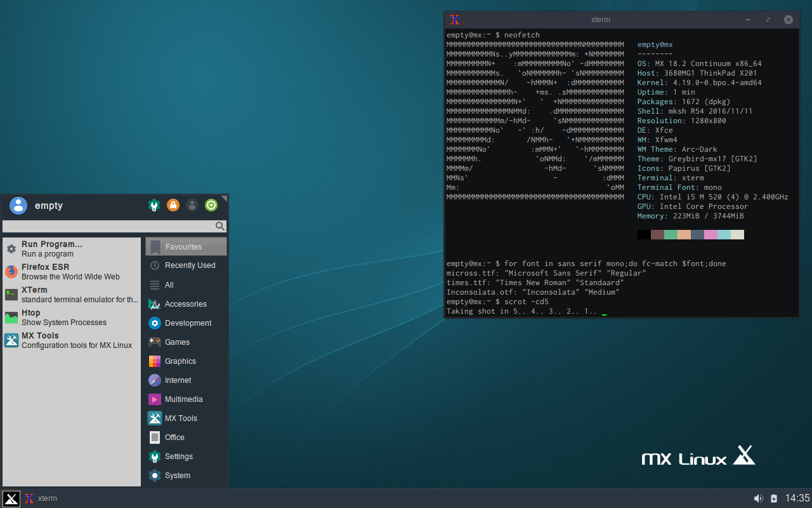The width and height of the screenshot is (812, 508).
Task: Click the 'Resolution: 1280x800' line
Action: (x=681, y=121)
